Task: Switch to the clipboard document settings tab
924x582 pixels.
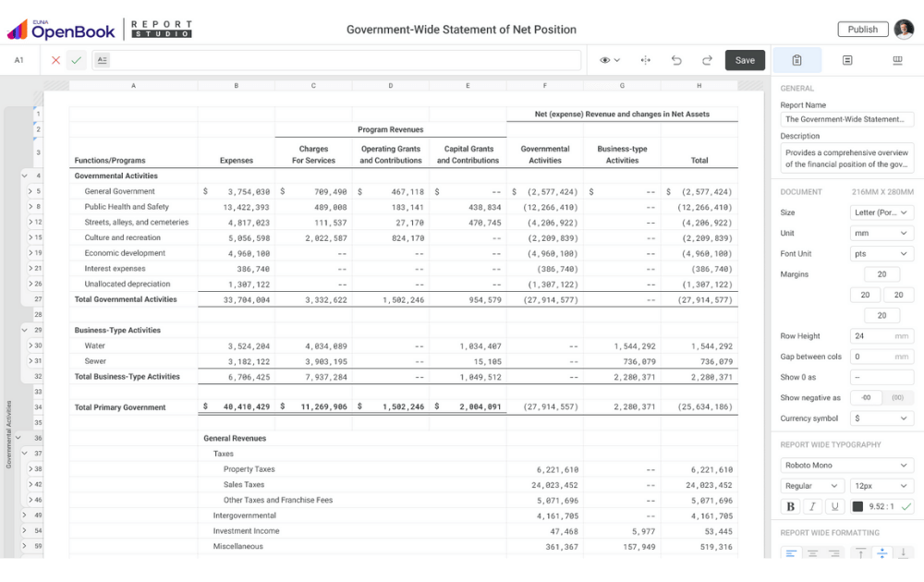Action: click(796, 60)
